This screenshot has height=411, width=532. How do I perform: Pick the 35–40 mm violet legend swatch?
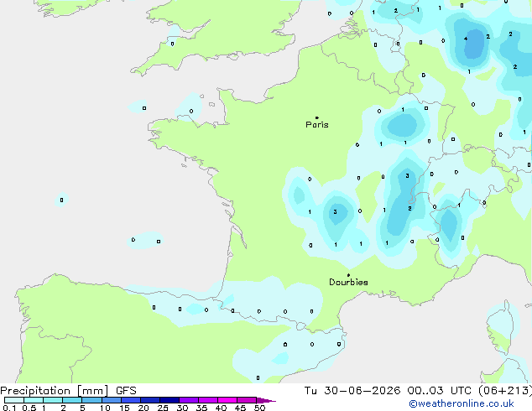pyautogui.click(x=208, y=400)
